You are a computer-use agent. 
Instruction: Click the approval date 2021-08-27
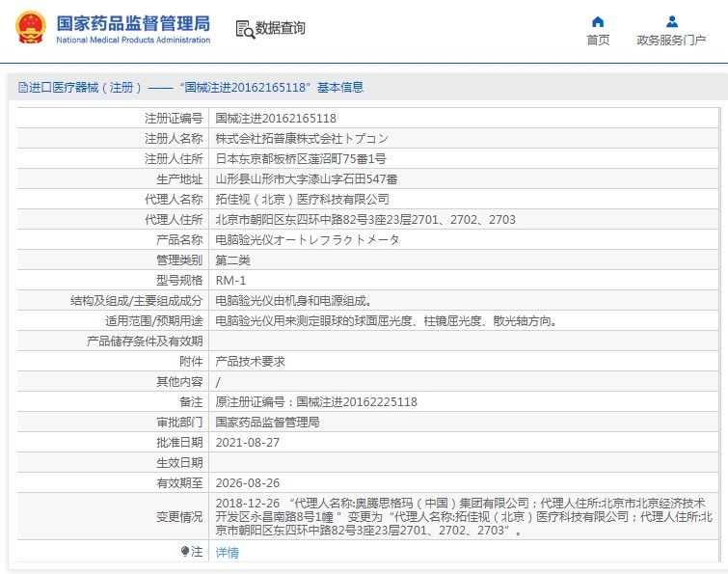point(247,442)
